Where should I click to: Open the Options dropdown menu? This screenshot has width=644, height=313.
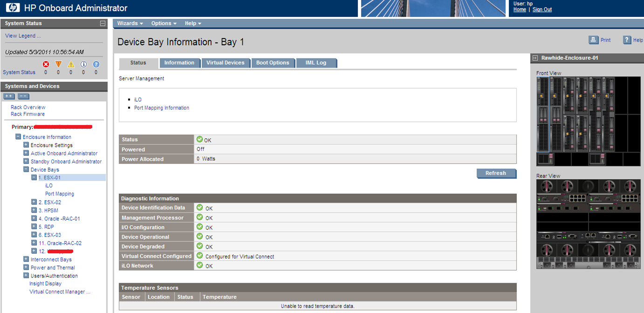164,23
